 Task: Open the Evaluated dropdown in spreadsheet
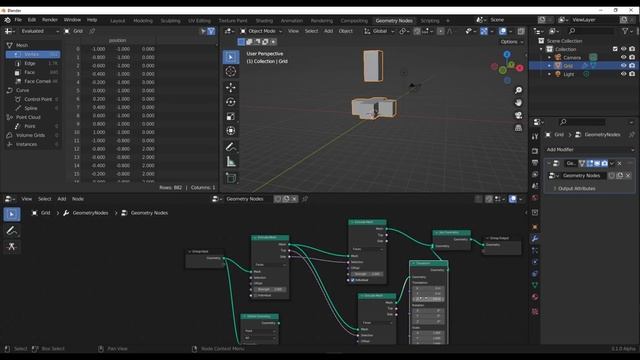point(39,31)
